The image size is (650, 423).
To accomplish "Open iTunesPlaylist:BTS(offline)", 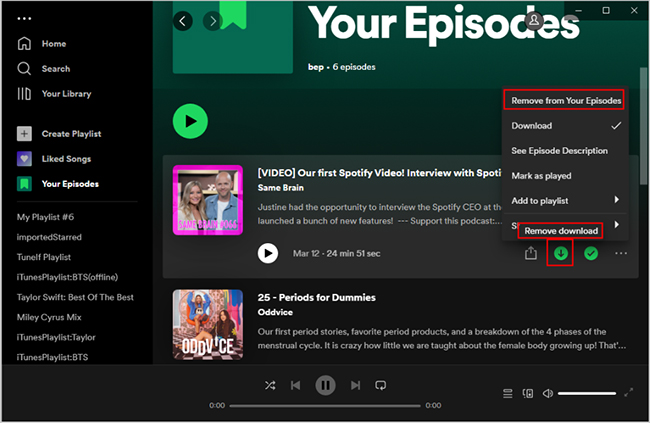I will pos(67,277).
